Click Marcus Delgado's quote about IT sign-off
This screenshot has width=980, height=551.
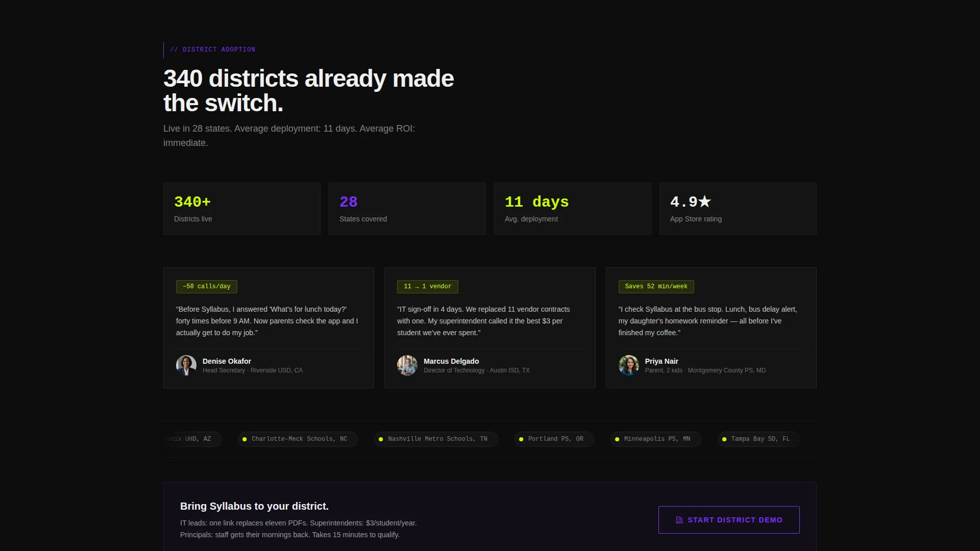point(483,321)
